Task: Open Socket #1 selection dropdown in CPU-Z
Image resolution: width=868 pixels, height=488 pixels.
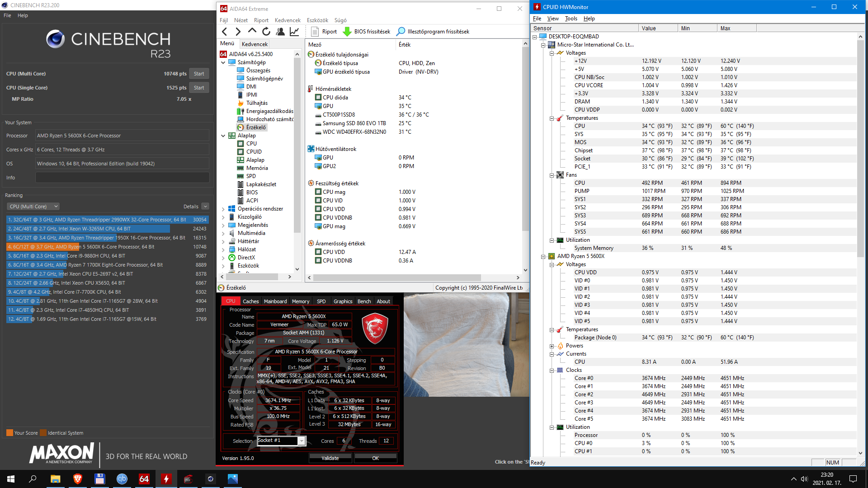Action: click(302, 441)
